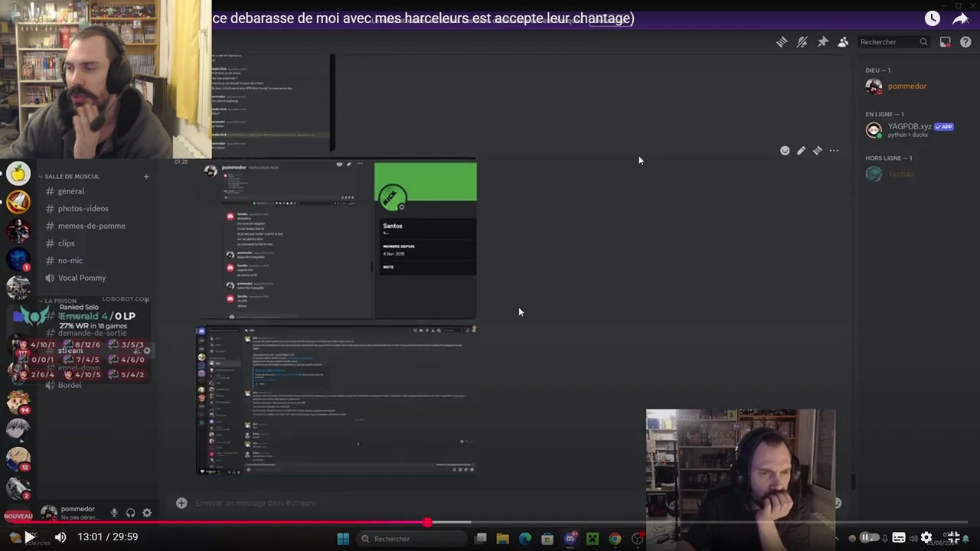Edit message with pencil icon
Image resolution: width=980 pixels, height=551 pixels.
(x=801, y=151)
